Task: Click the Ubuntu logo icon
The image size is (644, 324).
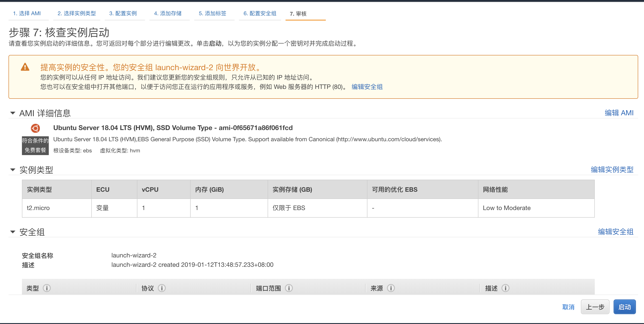Action: [x=35, y=128]
